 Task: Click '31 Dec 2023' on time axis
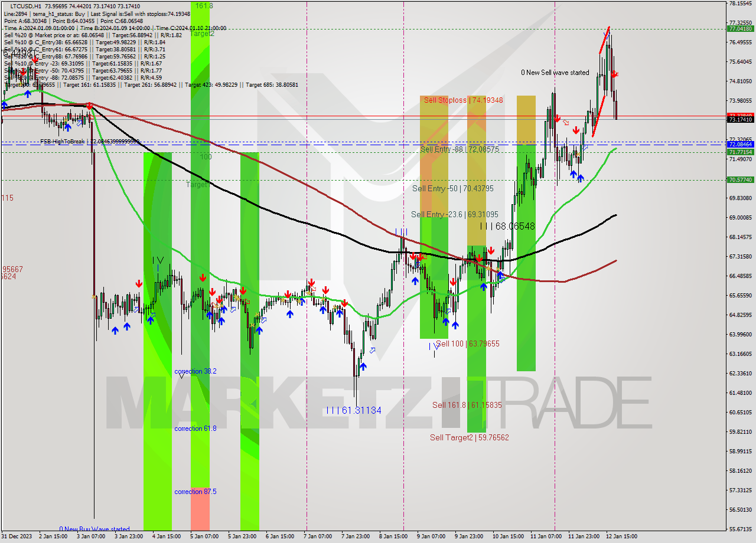[x=18, y=537]
